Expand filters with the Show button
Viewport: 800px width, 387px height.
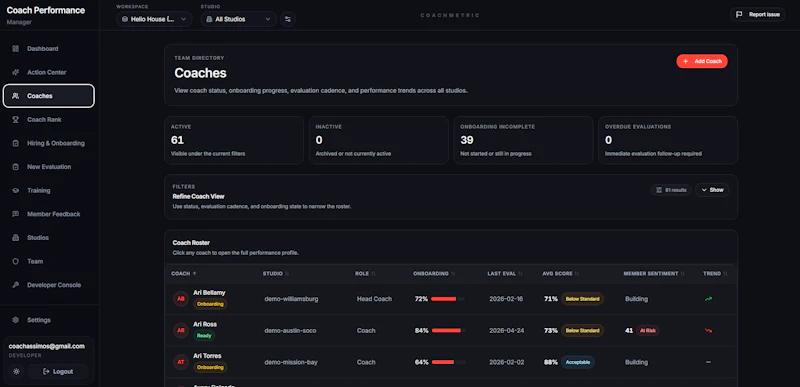point(712,190)
